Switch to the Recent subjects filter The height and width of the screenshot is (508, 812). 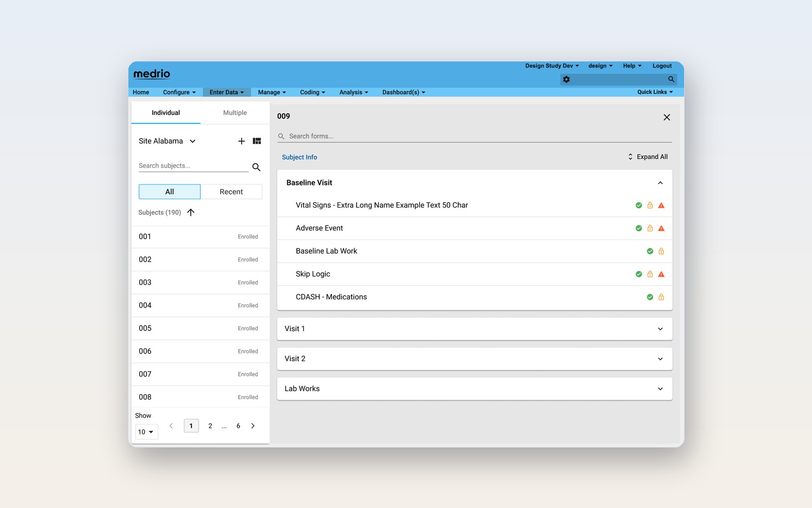(231, 192)
